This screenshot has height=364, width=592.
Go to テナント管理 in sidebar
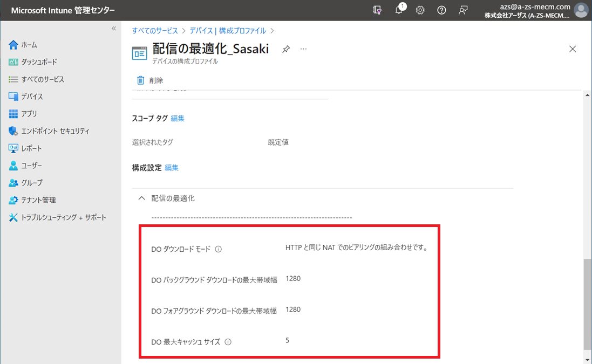point(38,200)
